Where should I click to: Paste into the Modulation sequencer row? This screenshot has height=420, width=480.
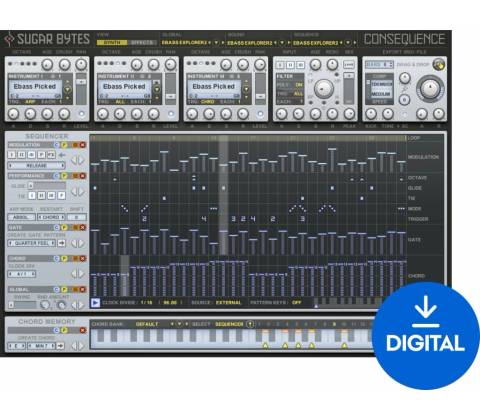(x=64, y=145)
